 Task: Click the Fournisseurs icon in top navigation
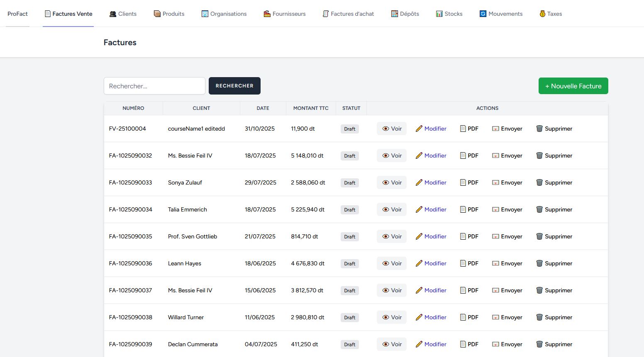point(267,14)
